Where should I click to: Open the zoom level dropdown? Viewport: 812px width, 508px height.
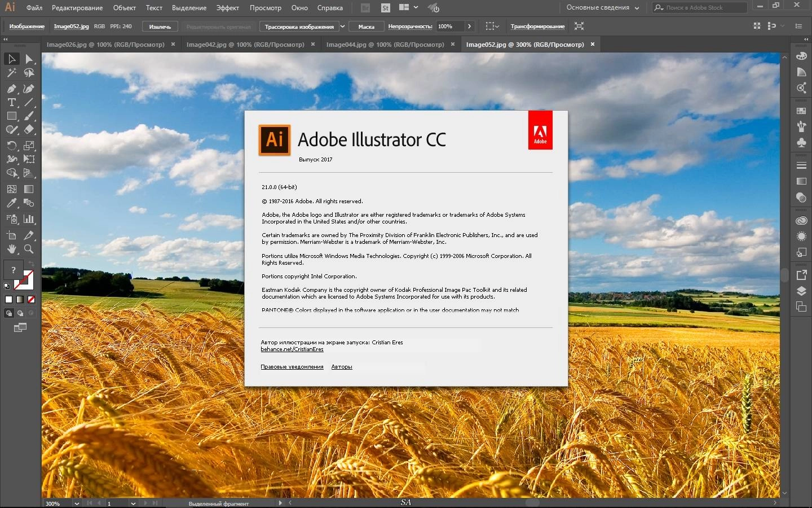click(77, 503)
